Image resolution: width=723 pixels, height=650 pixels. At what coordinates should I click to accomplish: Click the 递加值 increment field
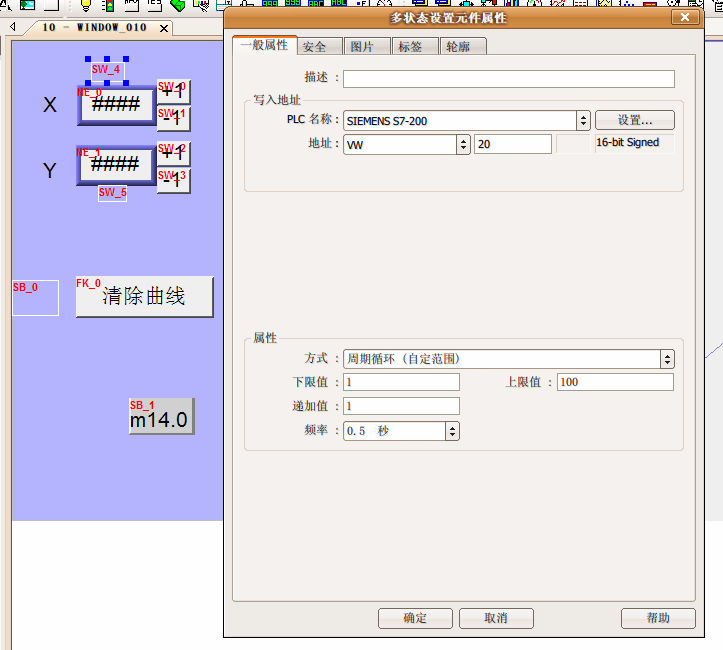click(401, 406)
